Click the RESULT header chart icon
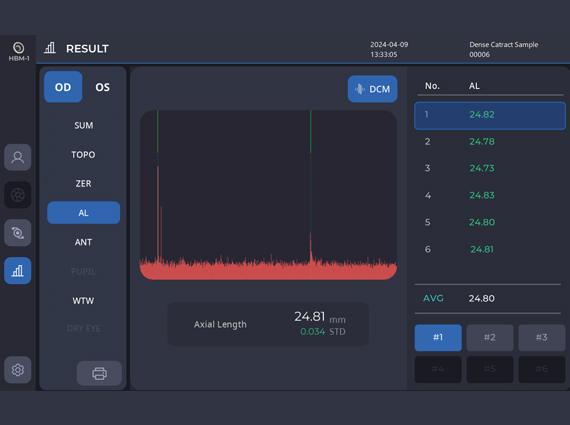The width and height of the screenshot is (570, 425). point(50,48)
